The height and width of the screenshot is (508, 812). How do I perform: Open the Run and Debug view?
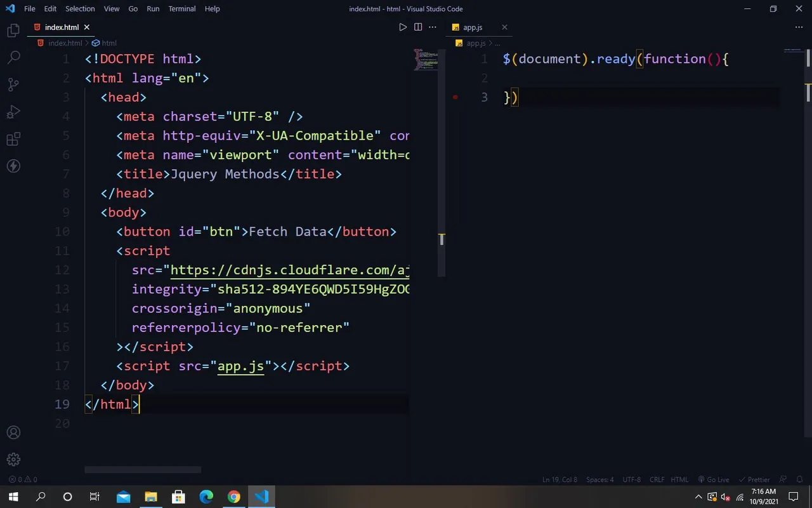(x=13, y=112)
